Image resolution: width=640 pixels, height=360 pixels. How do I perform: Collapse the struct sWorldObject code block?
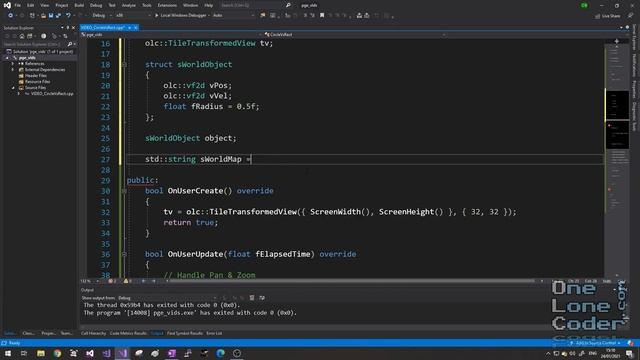tap(124, 64)
